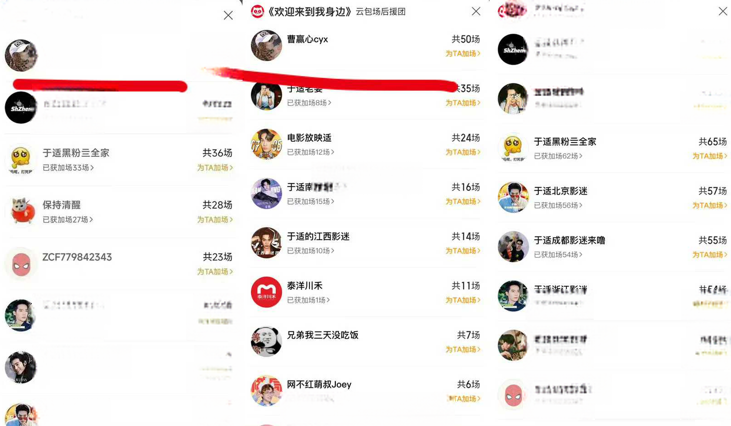Viewport: 731px width, 426px height.
Task: Expand 已获加场27场 under 保持清醒
Action: click(68, 220)
